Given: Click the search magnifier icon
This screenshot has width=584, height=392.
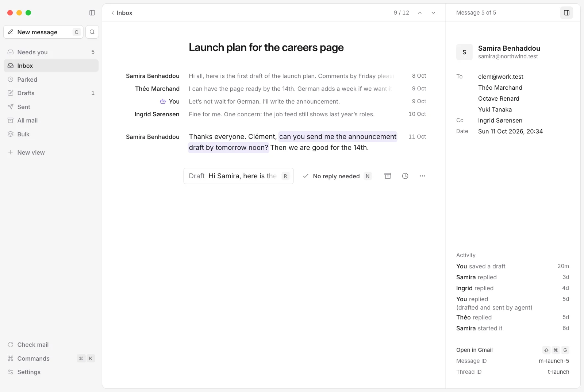Looking at the screenshot, I should click(x=92, y=32).
